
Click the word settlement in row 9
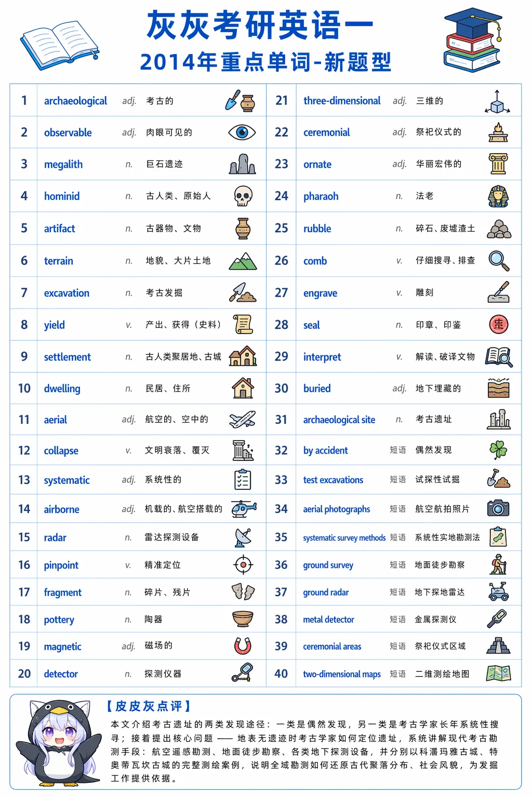[67, 357]
